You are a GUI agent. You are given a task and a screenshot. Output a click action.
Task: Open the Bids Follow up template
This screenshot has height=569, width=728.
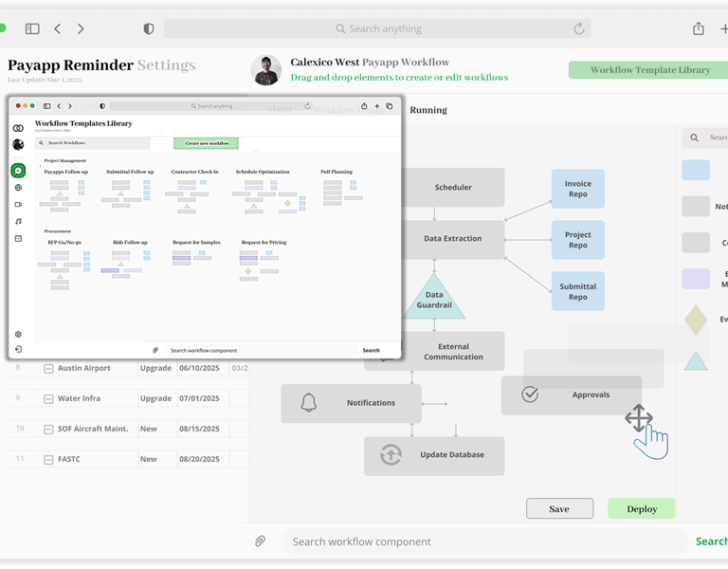pos(130,243)
